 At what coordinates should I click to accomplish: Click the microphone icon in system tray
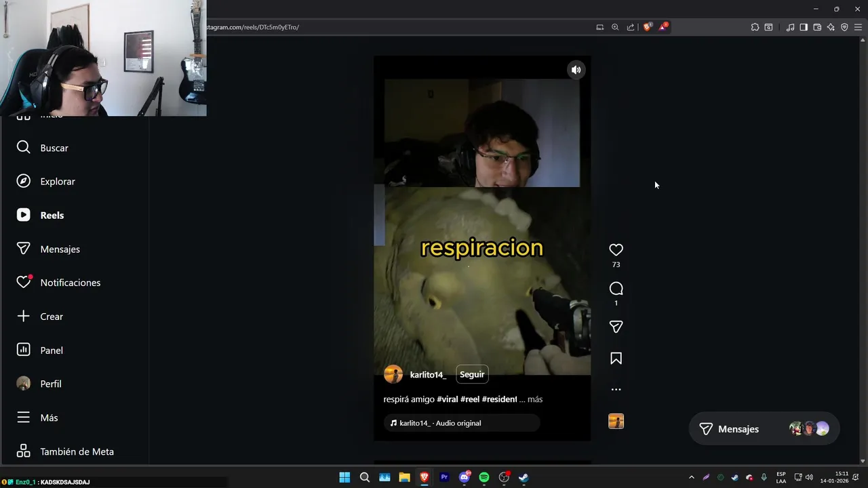pyautogui.click(x=764, y=477)
